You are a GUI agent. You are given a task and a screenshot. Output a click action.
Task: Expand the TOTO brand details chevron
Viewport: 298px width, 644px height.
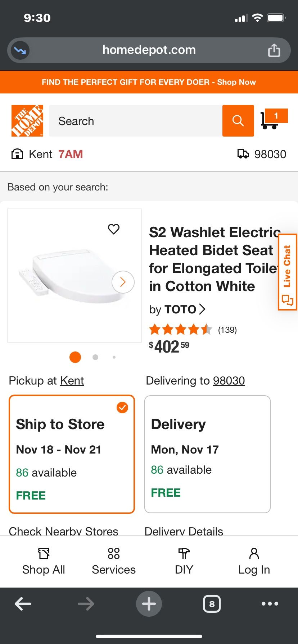coord(202,309)
